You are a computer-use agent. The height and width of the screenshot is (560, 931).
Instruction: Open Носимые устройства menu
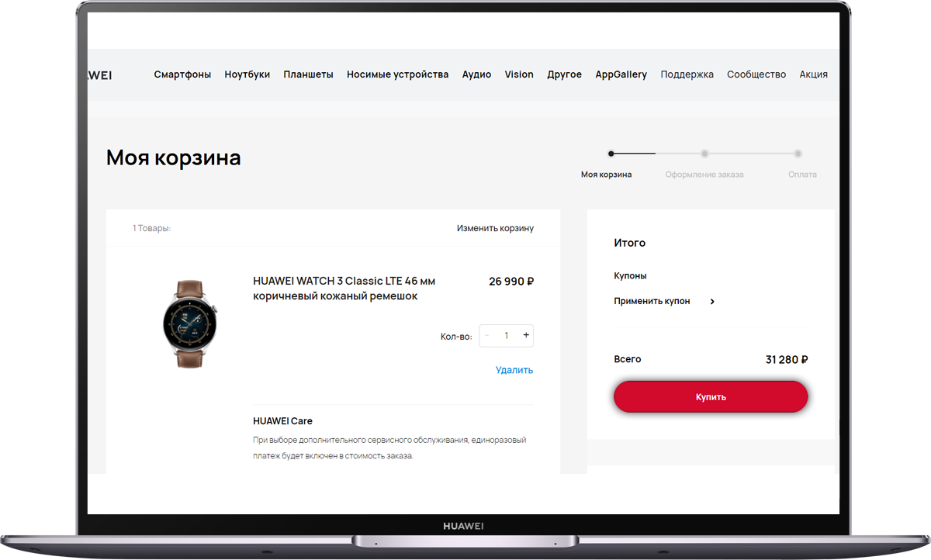tap(397, 74)
